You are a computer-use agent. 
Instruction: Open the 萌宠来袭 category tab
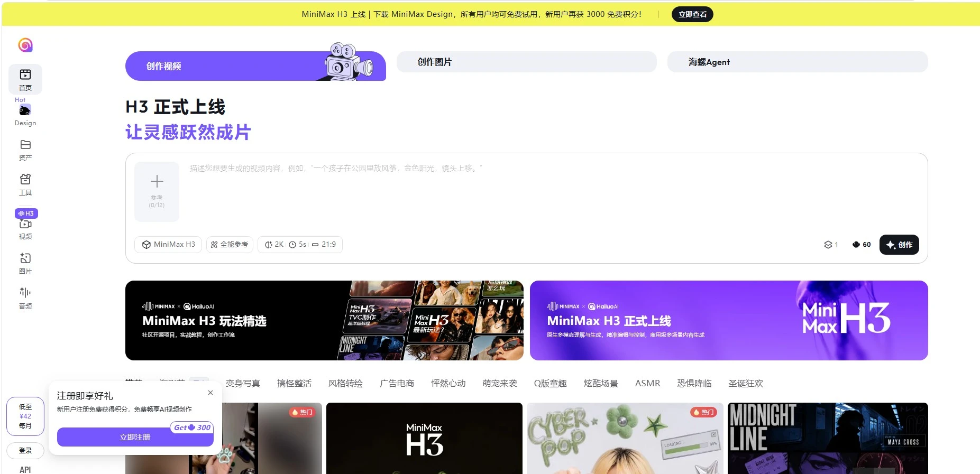499,384
